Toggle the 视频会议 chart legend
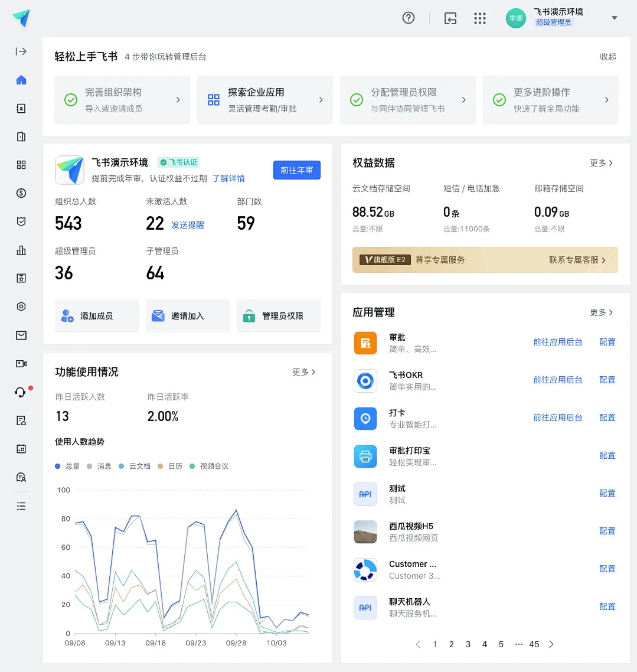This screenshot has height=672, width=637. [209, 467]
